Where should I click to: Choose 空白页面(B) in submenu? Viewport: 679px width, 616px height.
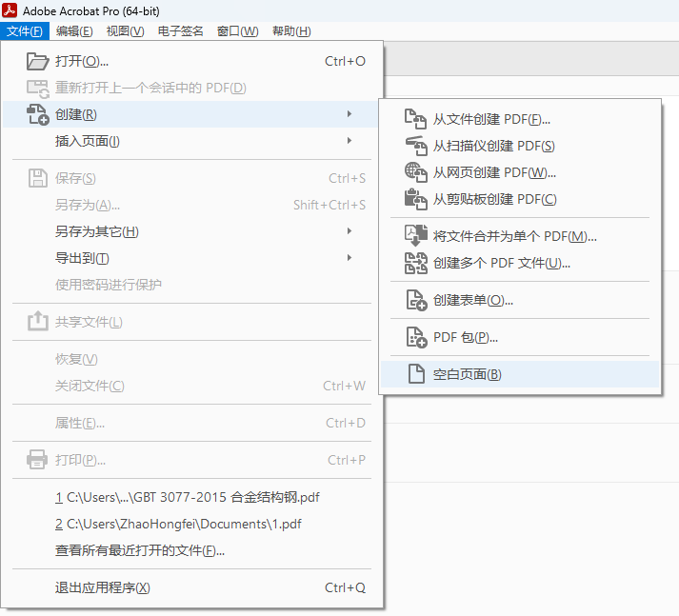(x=520, y=374)
